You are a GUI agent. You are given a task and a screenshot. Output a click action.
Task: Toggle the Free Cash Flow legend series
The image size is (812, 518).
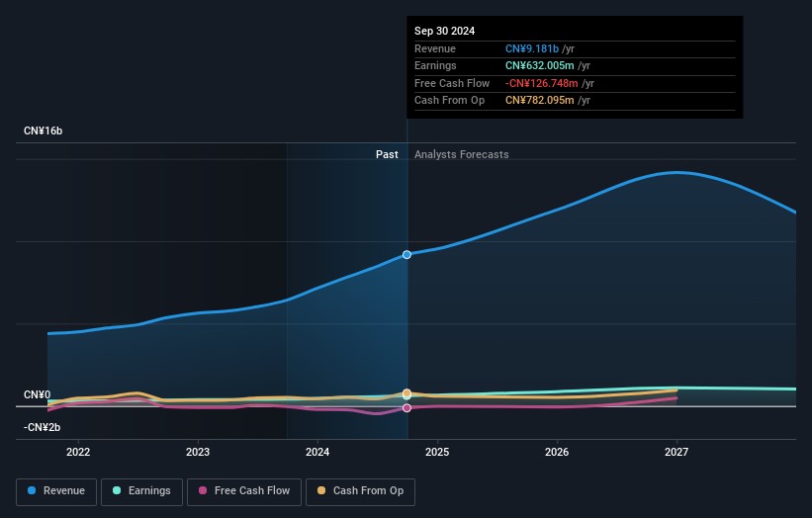click(244, 491)
